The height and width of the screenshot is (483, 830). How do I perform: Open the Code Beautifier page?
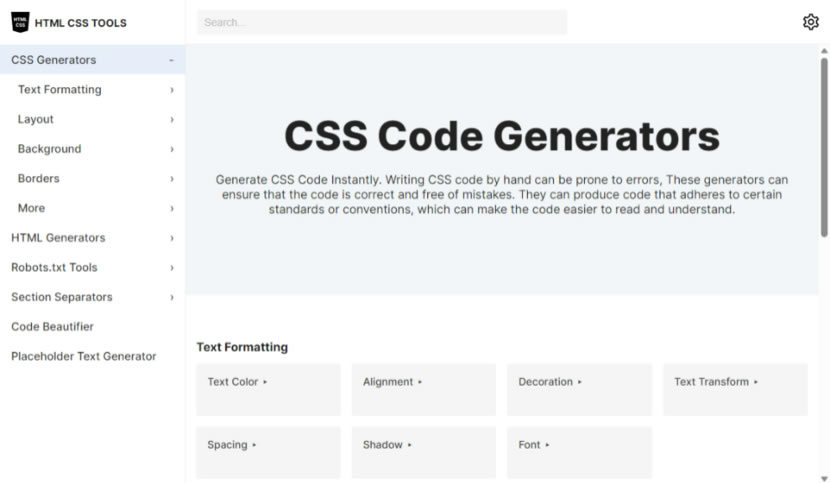(52, 327)
